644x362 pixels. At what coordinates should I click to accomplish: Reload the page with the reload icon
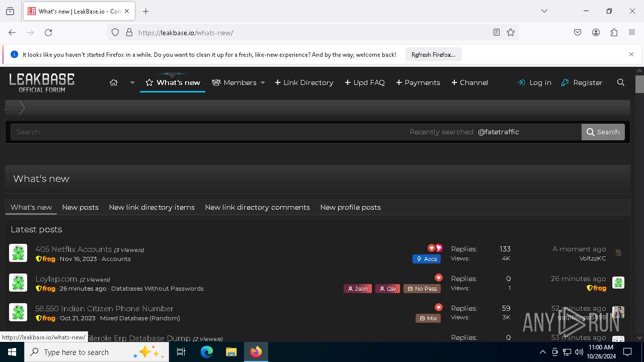pyautogui.click(x=48, y=33)
